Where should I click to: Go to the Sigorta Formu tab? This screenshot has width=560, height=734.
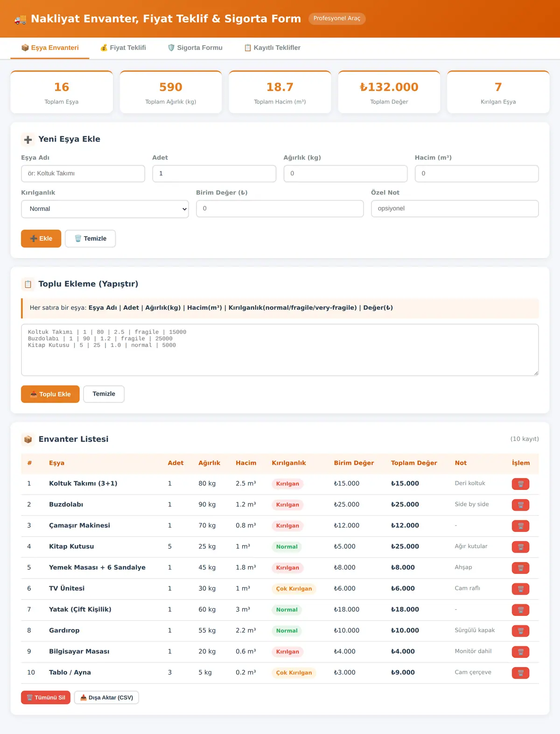tap(195, 48)
